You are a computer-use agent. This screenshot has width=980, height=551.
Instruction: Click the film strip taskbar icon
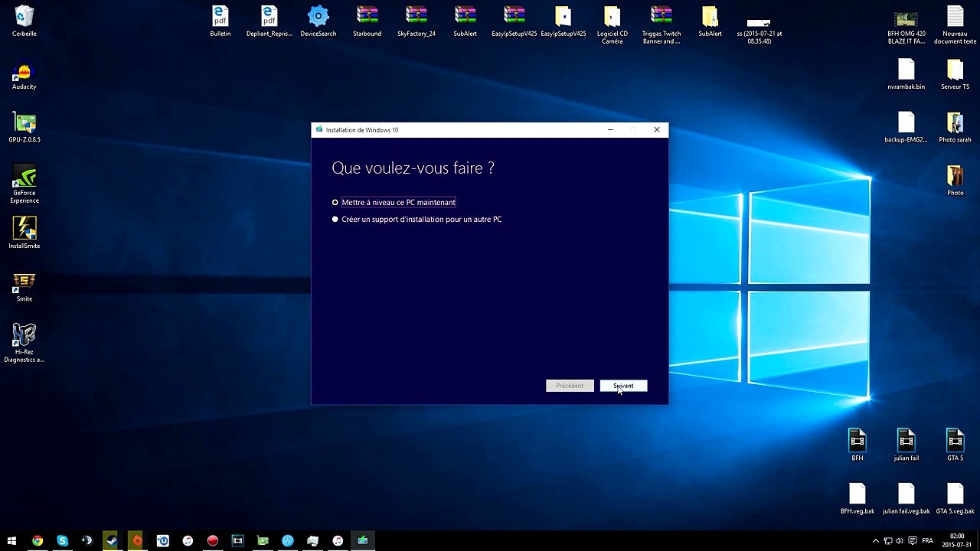coord(237,540)
